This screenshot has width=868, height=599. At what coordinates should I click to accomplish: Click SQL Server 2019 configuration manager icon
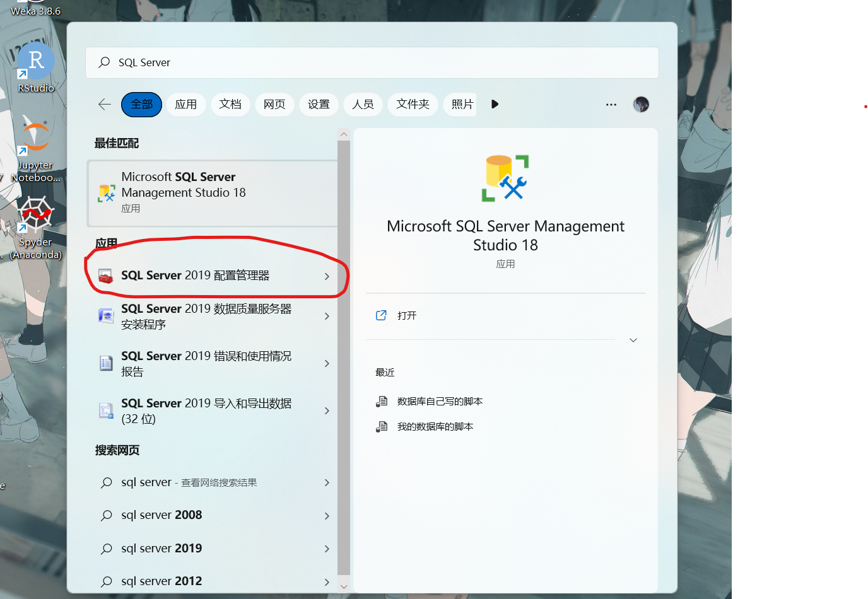coord(105,276)
